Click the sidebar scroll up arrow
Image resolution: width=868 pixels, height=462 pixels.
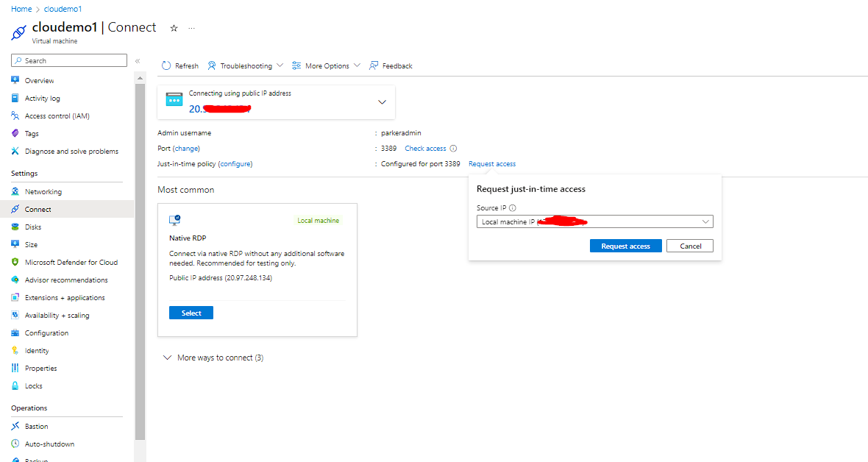tap(140, 78)
